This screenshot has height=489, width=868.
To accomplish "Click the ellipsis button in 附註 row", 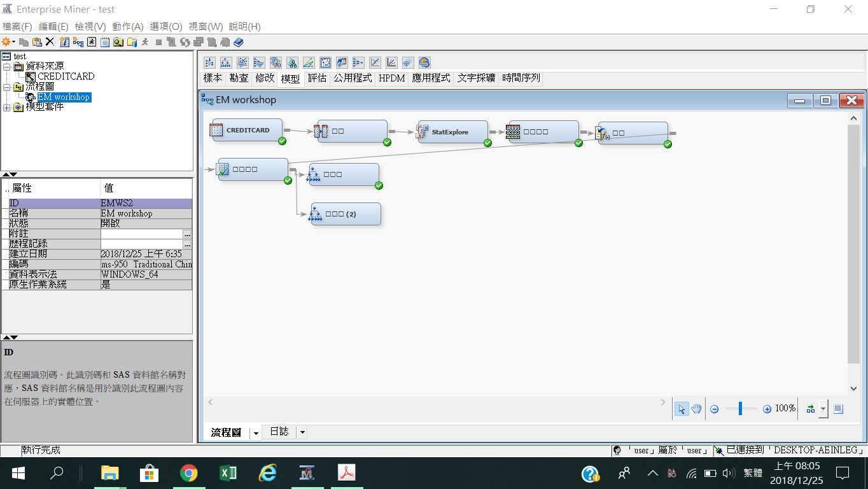I will pos(187,234).
